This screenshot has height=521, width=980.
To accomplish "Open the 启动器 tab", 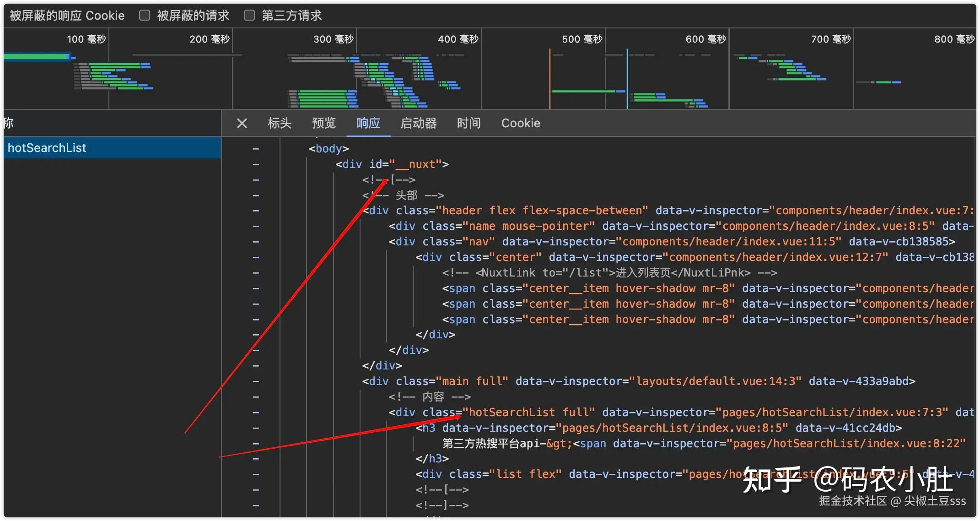I will pos(419,123).
